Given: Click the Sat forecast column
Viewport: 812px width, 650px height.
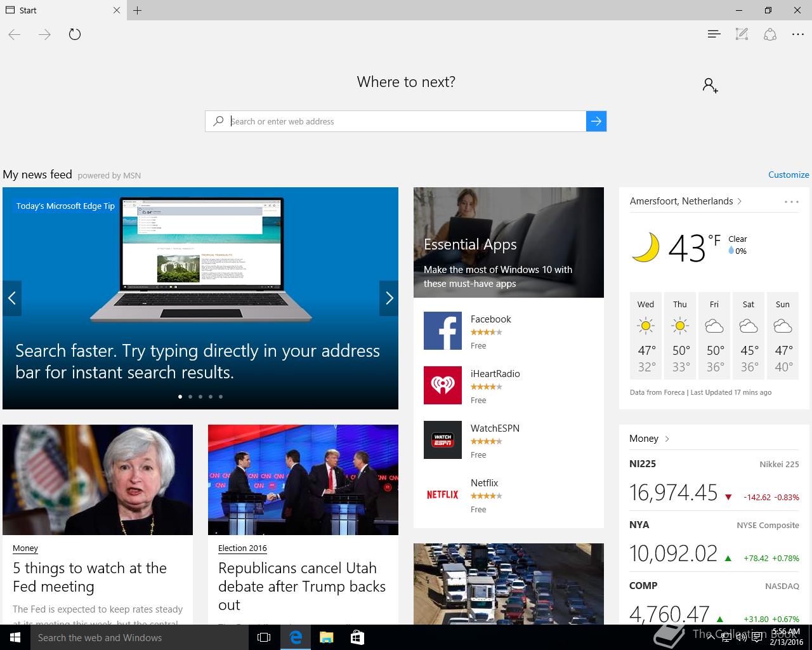Looking at the screenshot, I should 749,335.
